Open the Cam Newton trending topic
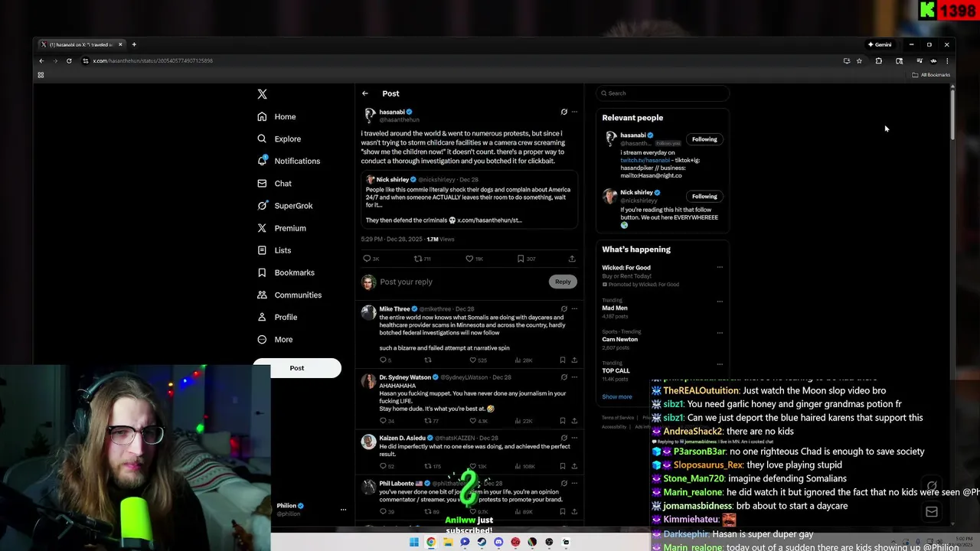Viewport: 980px width, 551px height. (663, 339)
